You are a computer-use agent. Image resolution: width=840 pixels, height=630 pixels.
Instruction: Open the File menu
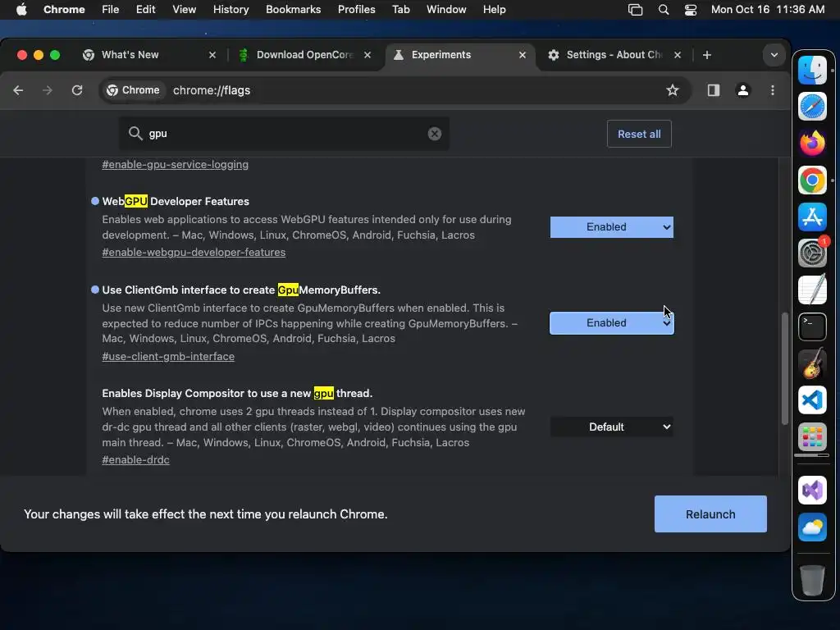coord(111,10)
